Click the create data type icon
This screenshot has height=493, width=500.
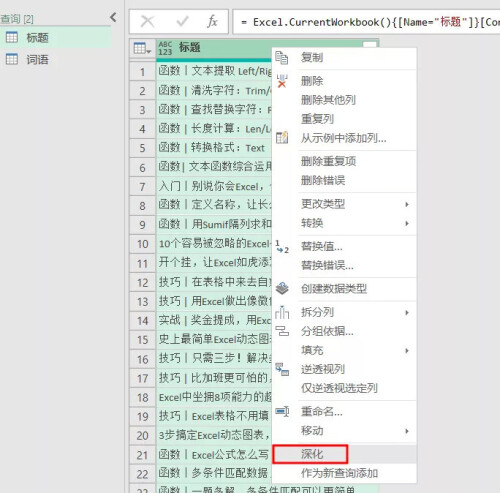282,289
